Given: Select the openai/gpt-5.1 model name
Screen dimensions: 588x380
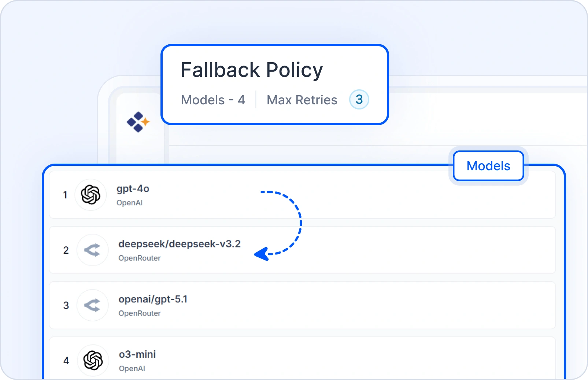Looking at the screenshot, I should [x=153, y=299].
